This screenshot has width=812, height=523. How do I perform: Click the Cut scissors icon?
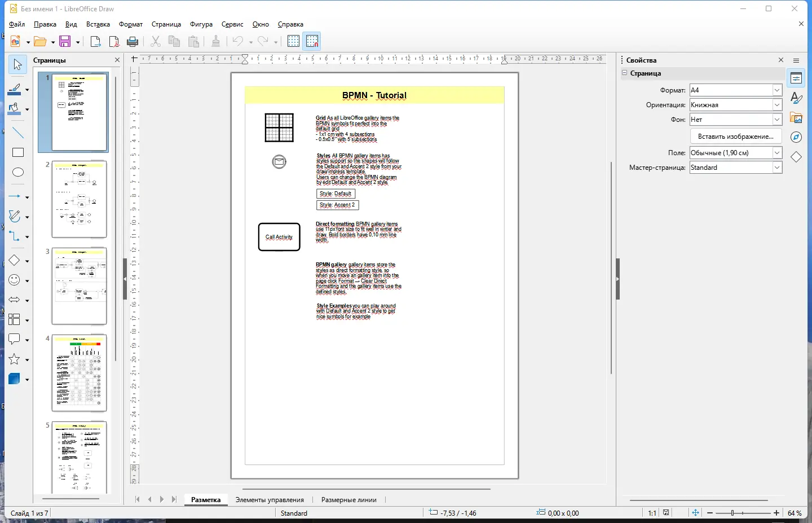[x=156, y=41]
